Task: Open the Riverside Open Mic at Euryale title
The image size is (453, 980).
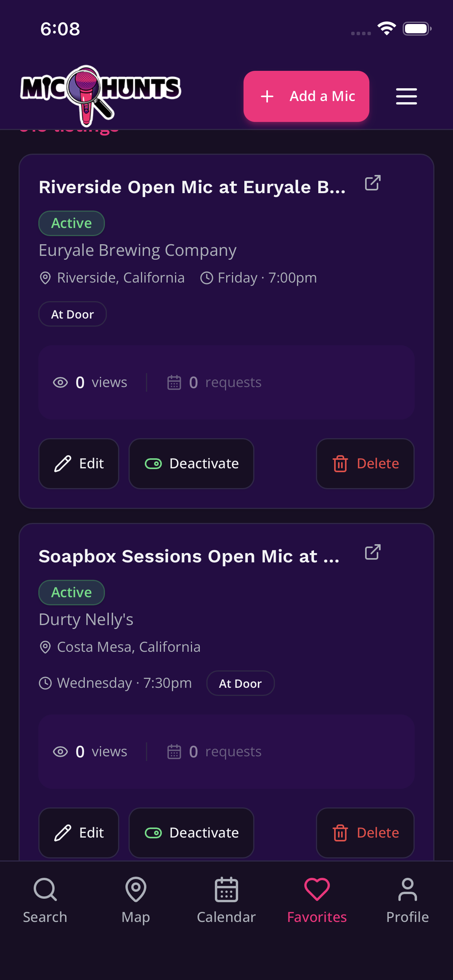Action: click(192, 187)
